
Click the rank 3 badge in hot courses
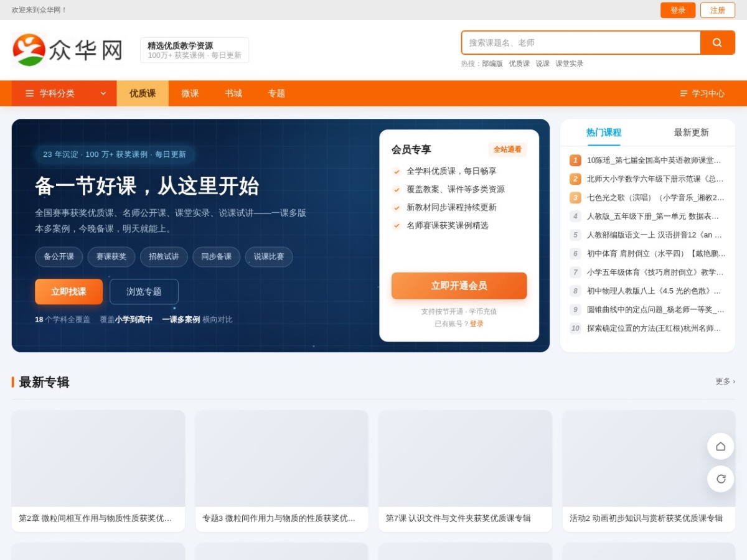pyautogui.click(x=575, y=198)
